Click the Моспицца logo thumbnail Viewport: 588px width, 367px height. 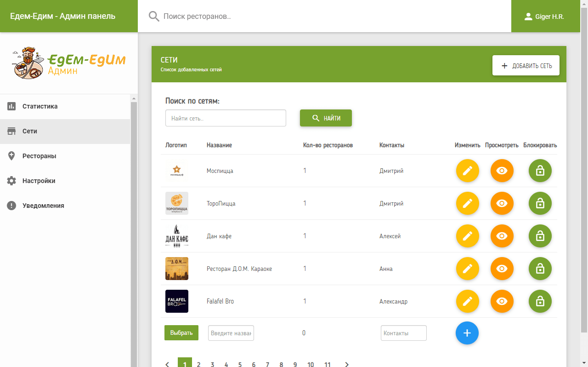pyautogui.click(x=177, y=171)
